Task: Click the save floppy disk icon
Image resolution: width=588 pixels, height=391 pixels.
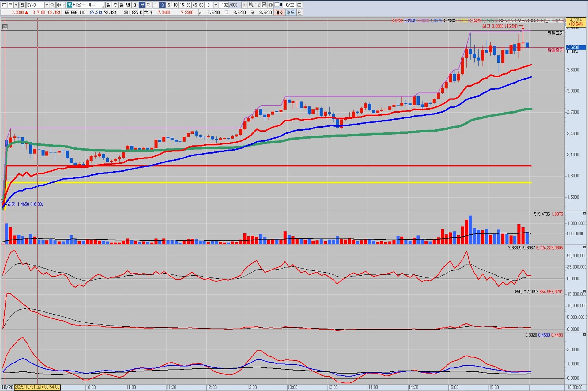Action: (x=264, y=5)
